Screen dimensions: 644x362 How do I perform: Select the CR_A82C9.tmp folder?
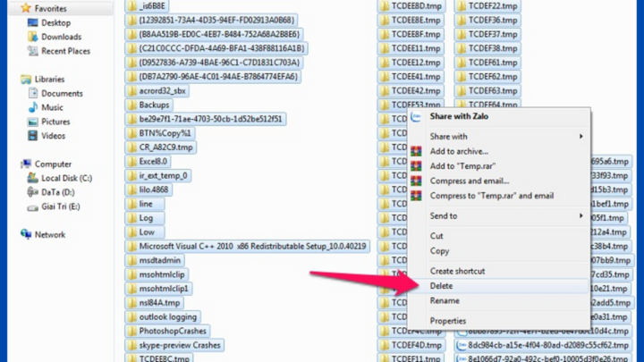[x=161, y=147]
